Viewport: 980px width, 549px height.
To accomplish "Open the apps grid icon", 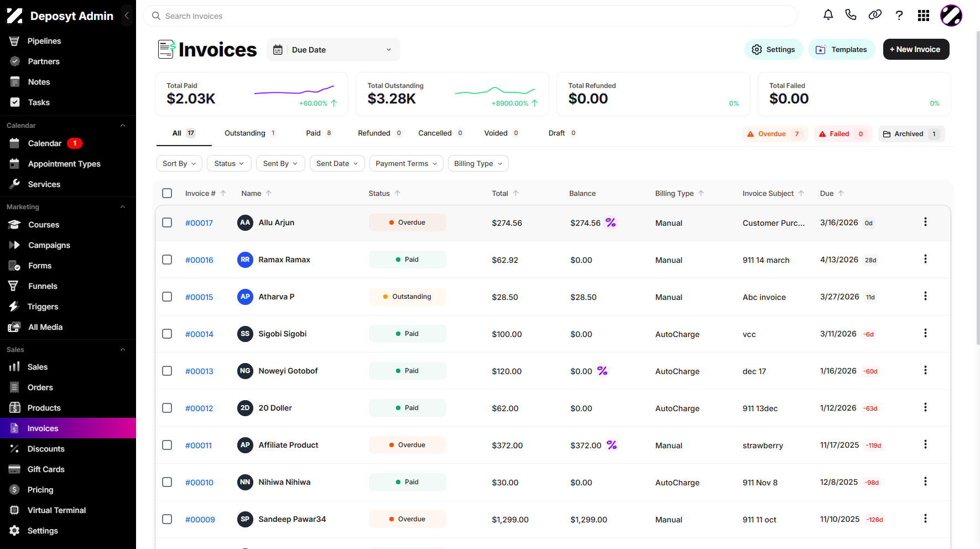I will tap(924, 15).
